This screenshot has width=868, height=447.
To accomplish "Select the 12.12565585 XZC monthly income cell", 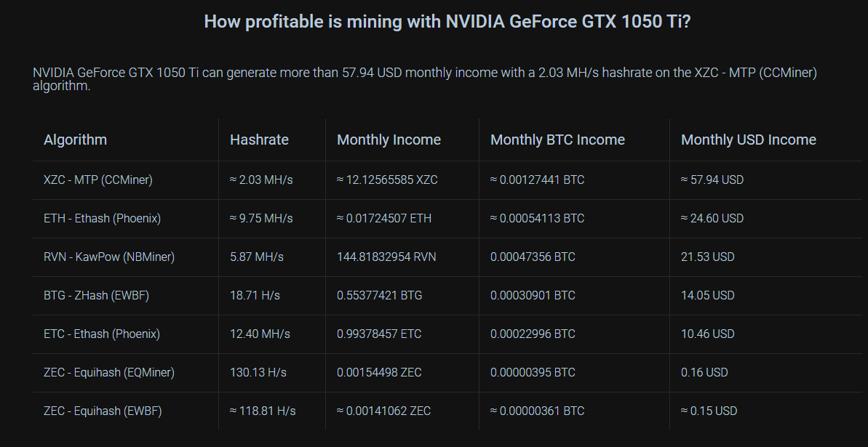I will [x=387, y=180].
